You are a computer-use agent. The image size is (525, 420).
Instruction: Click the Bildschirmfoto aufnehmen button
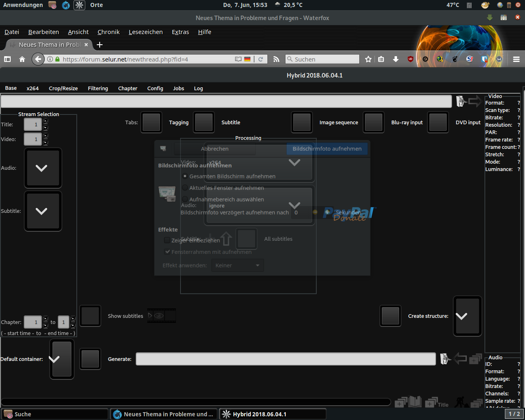[327, 148]
